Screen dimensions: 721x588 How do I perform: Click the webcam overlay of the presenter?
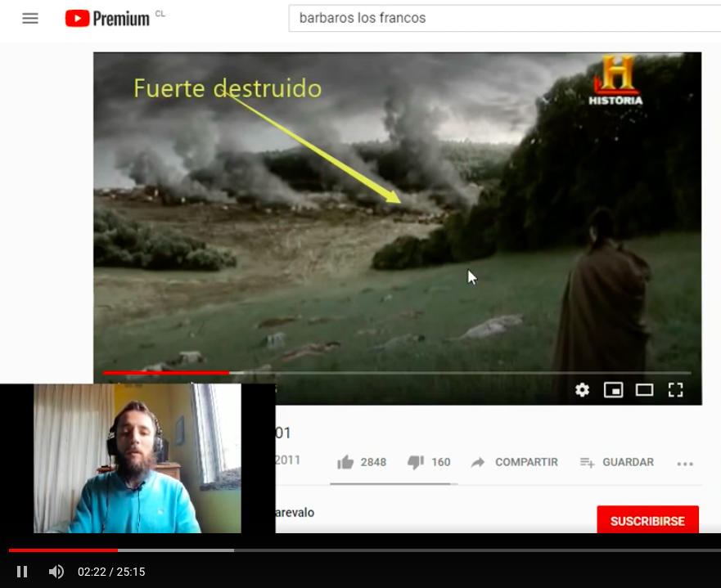click(137, 458)
